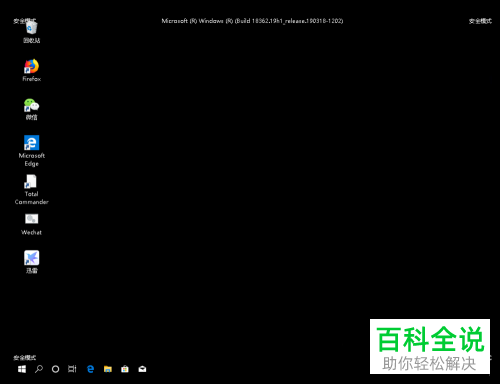
Task: Open Mail app from taskbar
Action: coord(142,369)
